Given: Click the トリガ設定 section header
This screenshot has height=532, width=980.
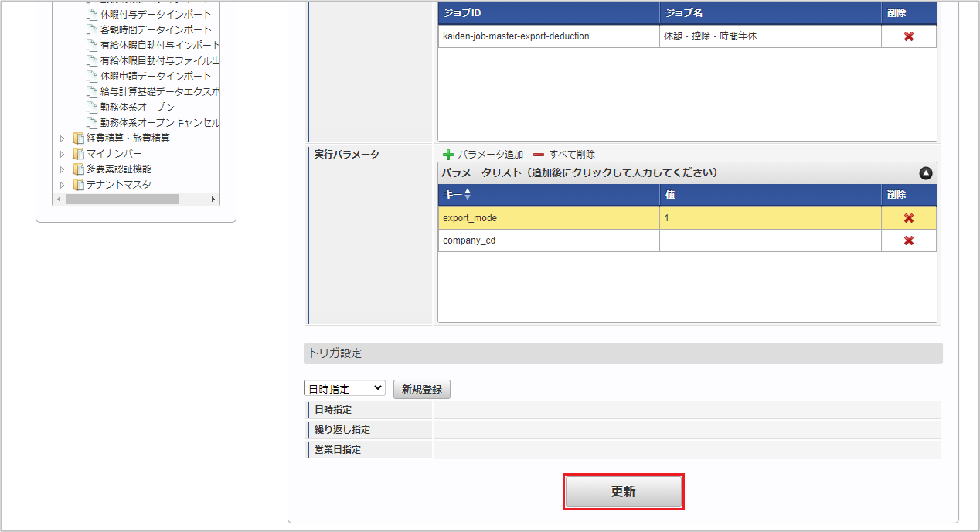Looking at the screenshot, I should pyautogui.click(x=623, y=353).
